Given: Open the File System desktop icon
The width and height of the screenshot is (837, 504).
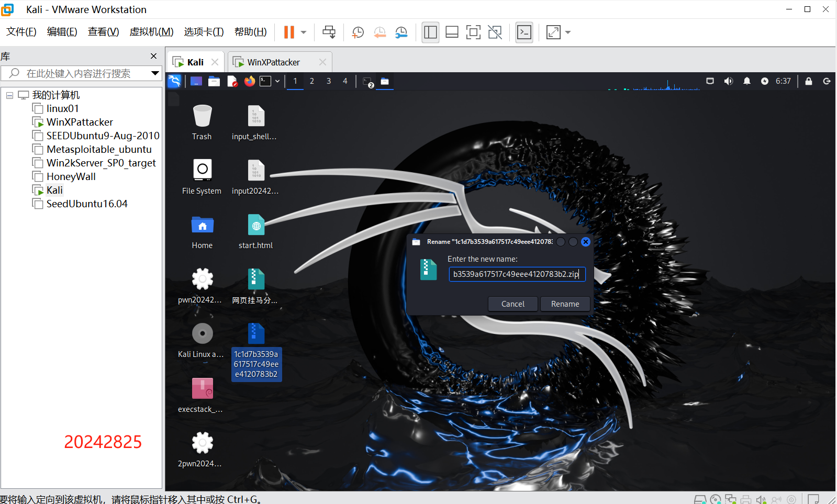Looking at the screenshot, I should [202, 177].
